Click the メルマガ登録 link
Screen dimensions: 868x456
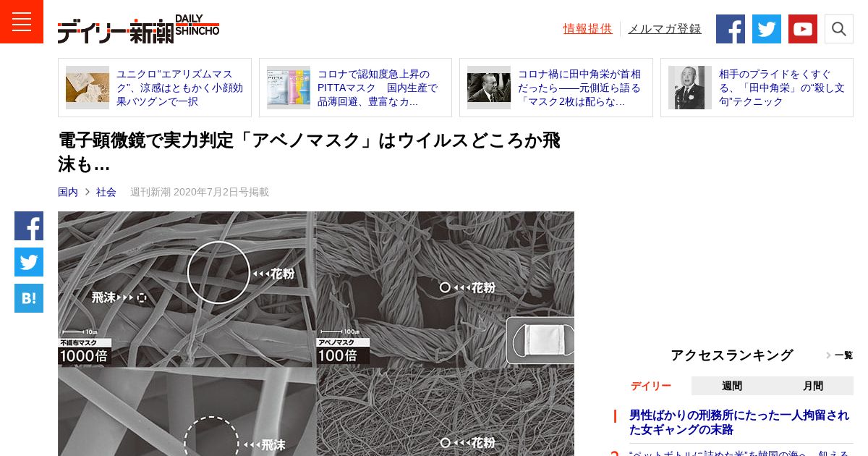[664, 29]
